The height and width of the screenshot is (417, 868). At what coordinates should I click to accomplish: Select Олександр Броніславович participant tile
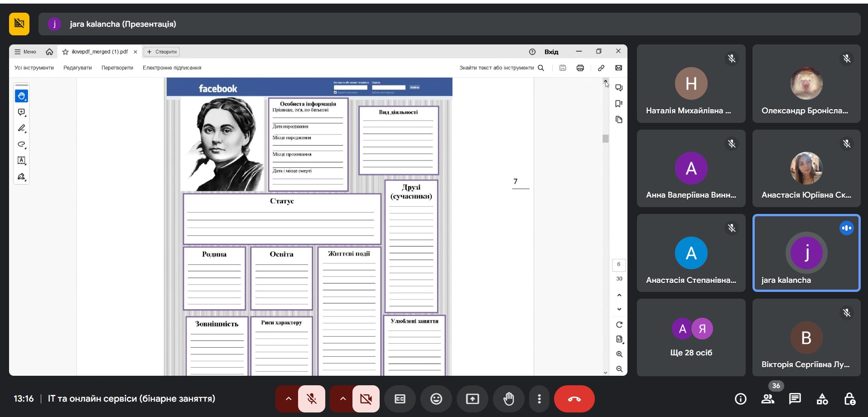[806, 83]
